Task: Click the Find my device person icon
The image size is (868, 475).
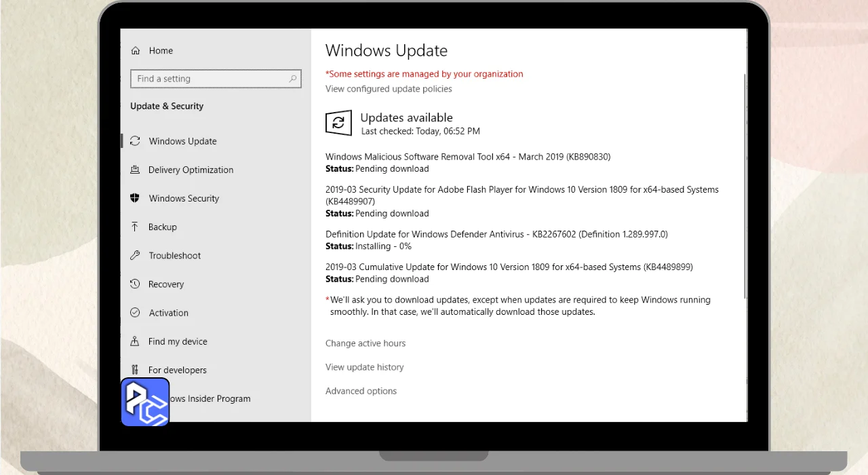Action: (135, 341)
